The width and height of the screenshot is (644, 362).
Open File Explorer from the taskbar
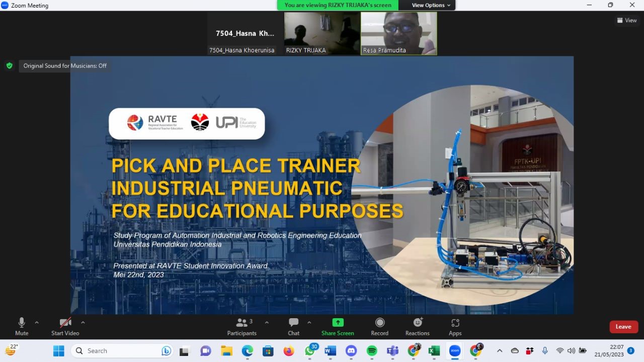point(226,351)
